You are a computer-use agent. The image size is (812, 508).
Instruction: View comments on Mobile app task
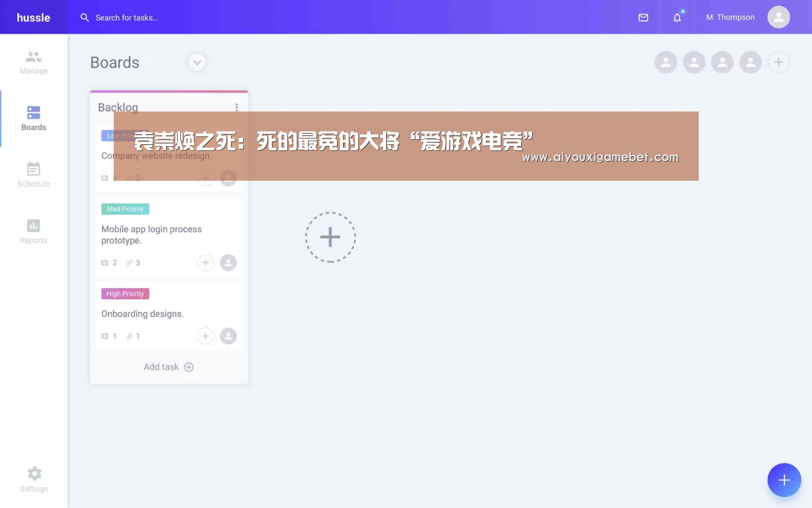(109, 263)
